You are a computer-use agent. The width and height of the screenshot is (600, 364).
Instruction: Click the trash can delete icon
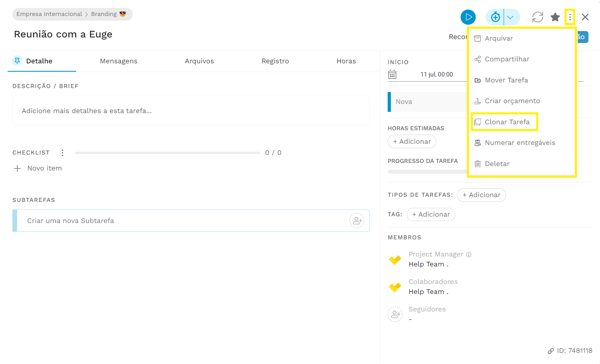(x=477, y=164)
